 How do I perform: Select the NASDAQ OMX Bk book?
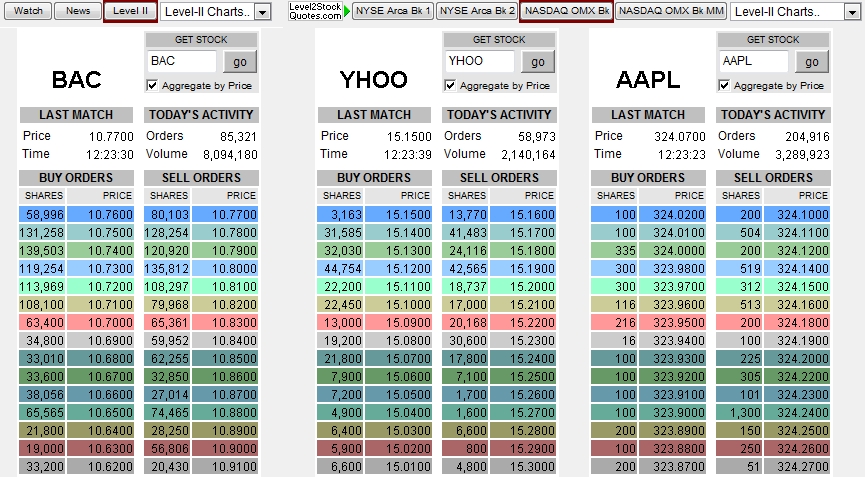point(567,11)
